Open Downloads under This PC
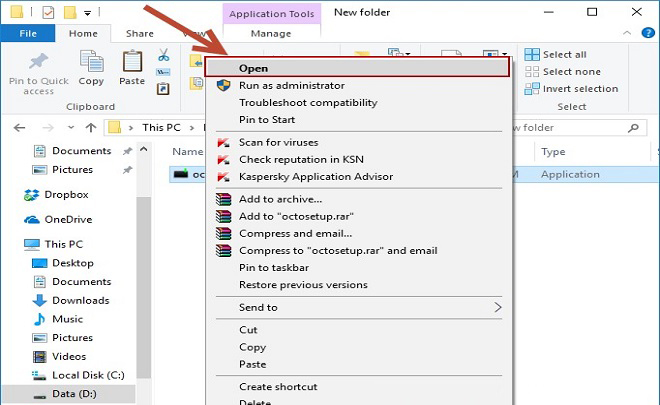 pos(80,300)
